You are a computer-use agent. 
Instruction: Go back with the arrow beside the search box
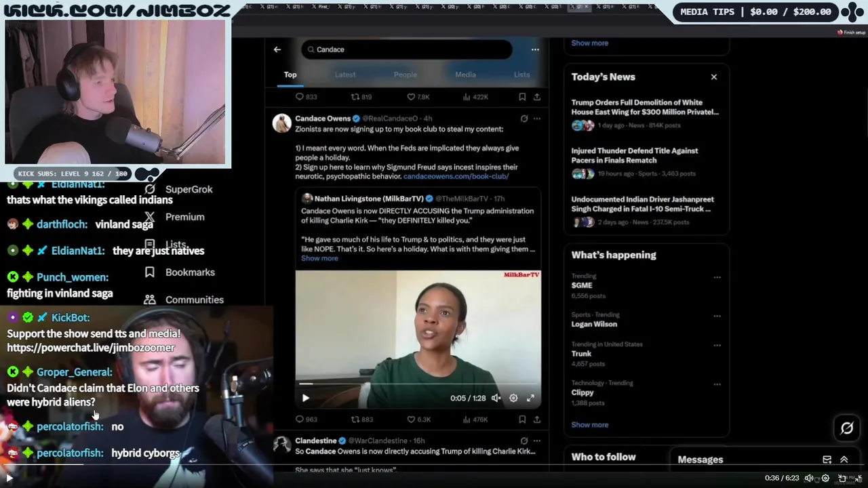click(x=277, y=49)
